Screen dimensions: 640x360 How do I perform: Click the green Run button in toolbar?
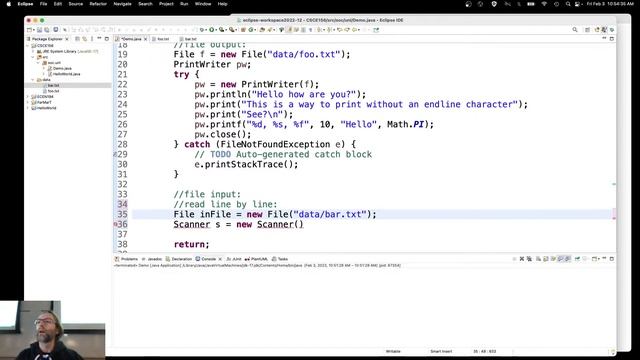[212, 30]
